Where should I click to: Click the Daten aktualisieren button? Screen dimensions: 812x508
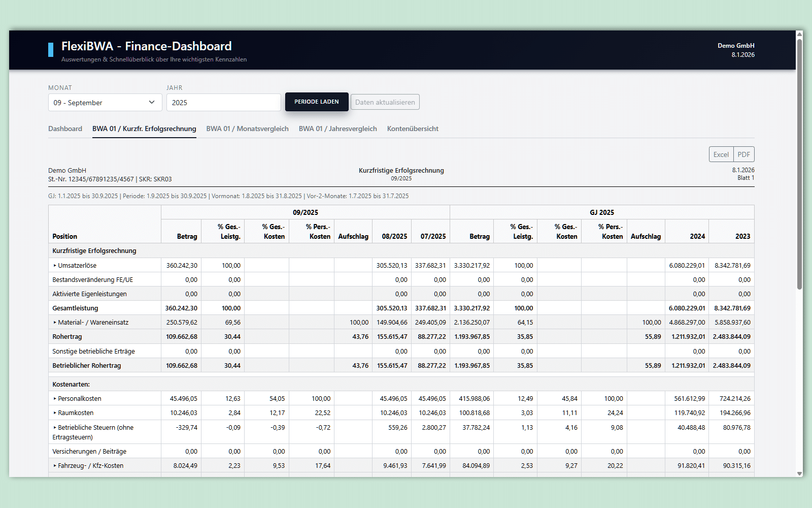pos(385,102)
